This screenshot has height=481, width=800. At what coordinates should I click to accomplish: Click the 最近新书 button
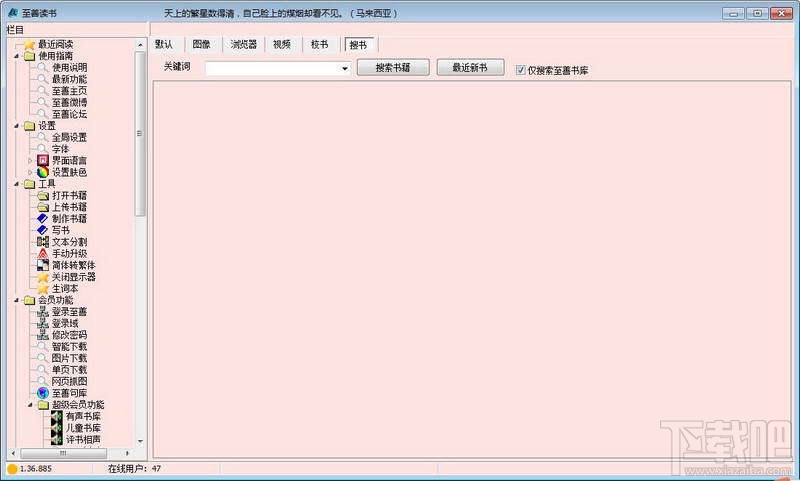point(470,67)
